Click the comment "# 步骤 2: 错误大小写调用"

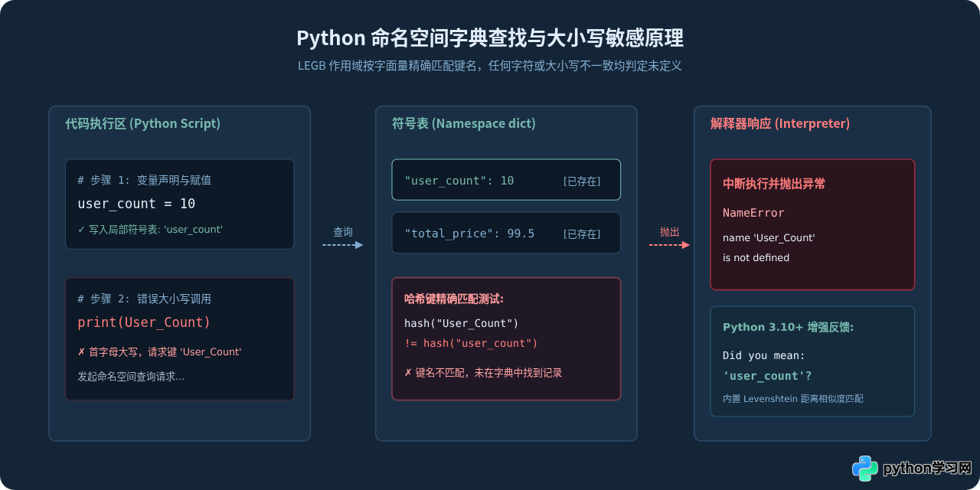click(x=145, y=299)
